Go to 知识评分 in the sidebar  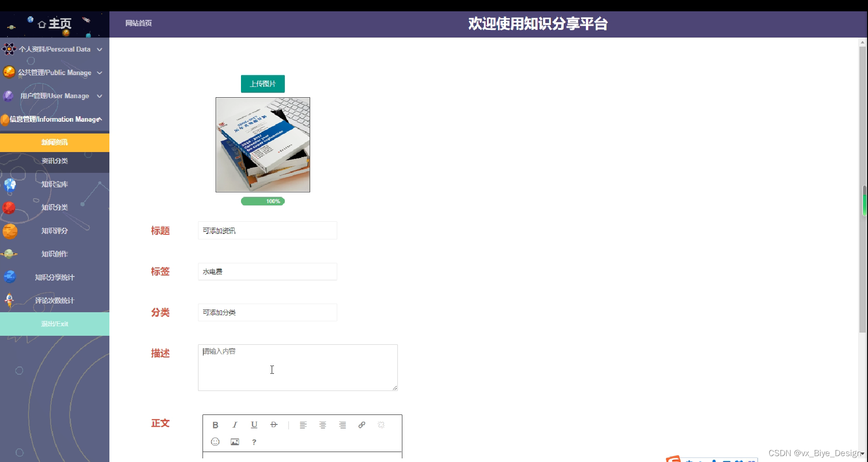(55, 231)
